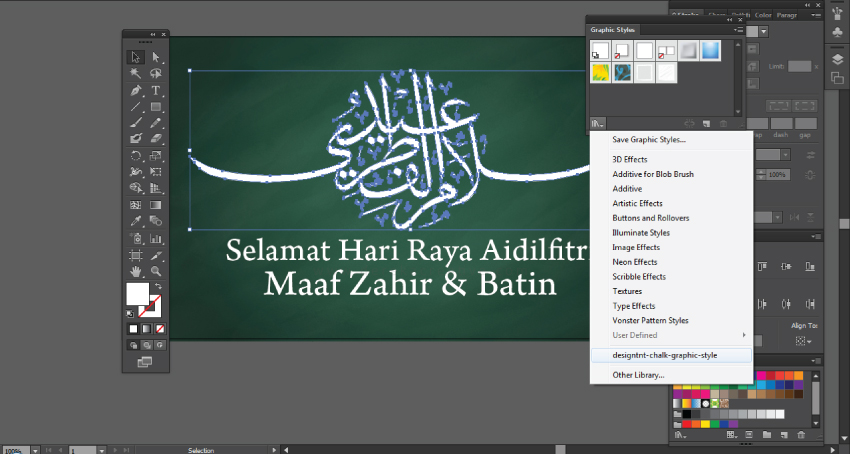Viewport: 850px width, 454px height.
Task: Click the Rectangle shape tool
Action: [x=156, y=106]
